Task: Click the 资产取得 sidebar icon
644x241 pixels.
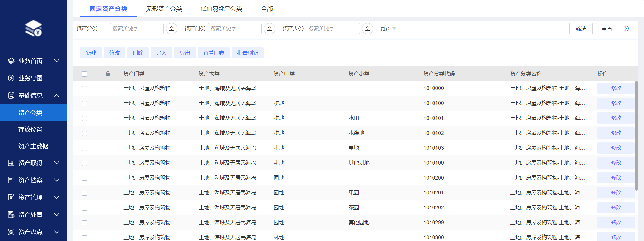Action: (11, 163)
